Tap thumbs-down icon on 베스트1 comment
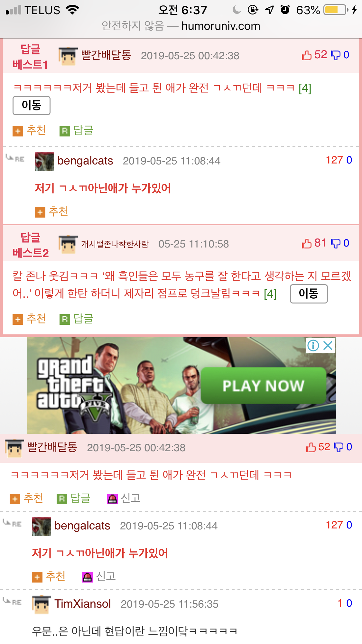 click(x=336, y=55)
